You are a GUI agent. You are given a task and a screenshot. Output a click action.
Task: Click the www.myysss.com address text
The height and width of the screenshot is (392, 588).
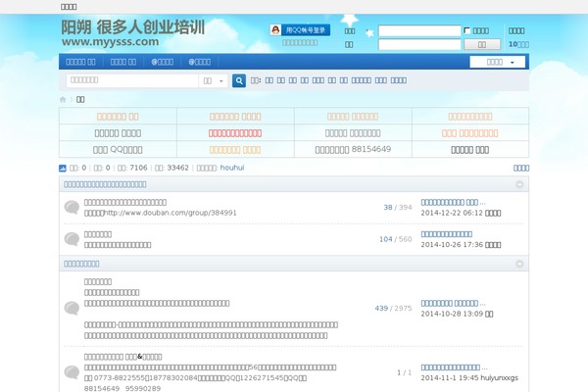pyautogui.click(x=110, y=41)
